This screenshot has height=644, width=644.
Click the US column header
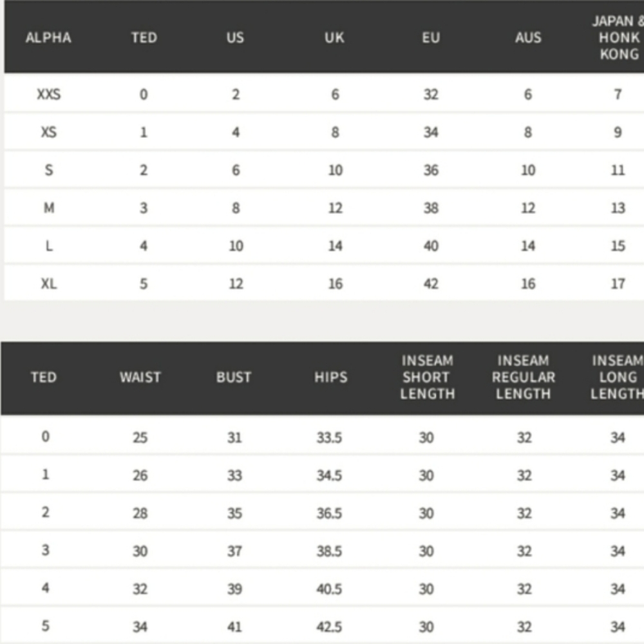click(x=235, y=38)
